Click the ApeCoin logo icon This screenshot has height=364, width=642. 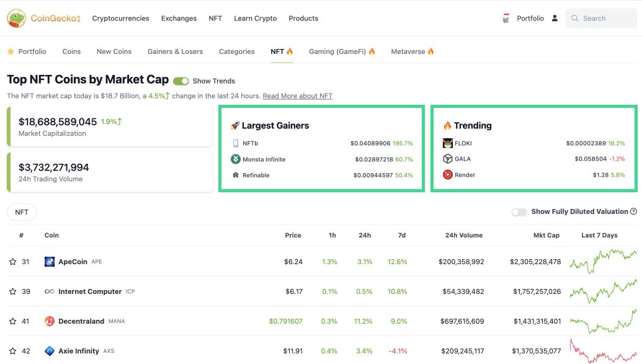click(50, 262)
